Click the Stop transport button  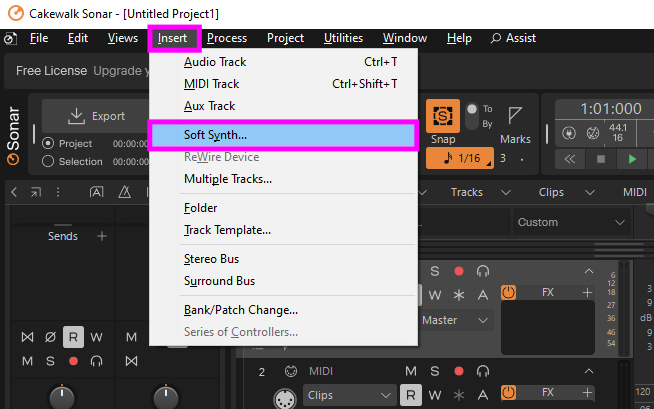pyautogui.click(x=601, y=159)
